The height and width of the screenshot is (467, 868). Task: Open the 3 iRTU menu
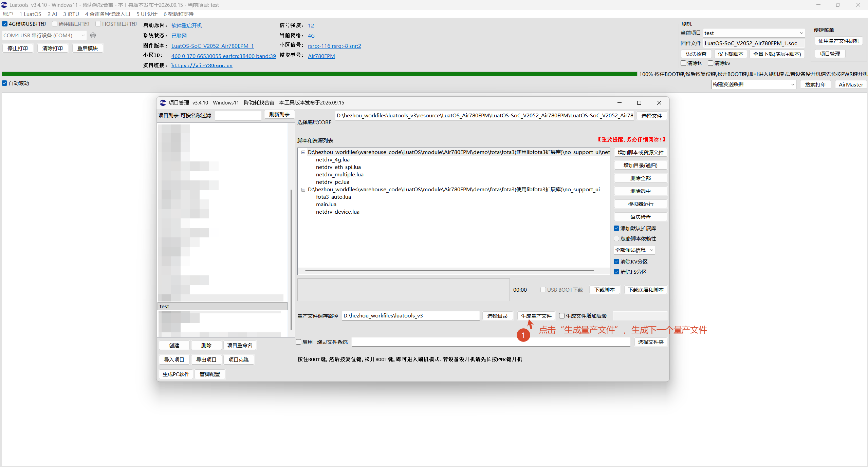point(71,14)
